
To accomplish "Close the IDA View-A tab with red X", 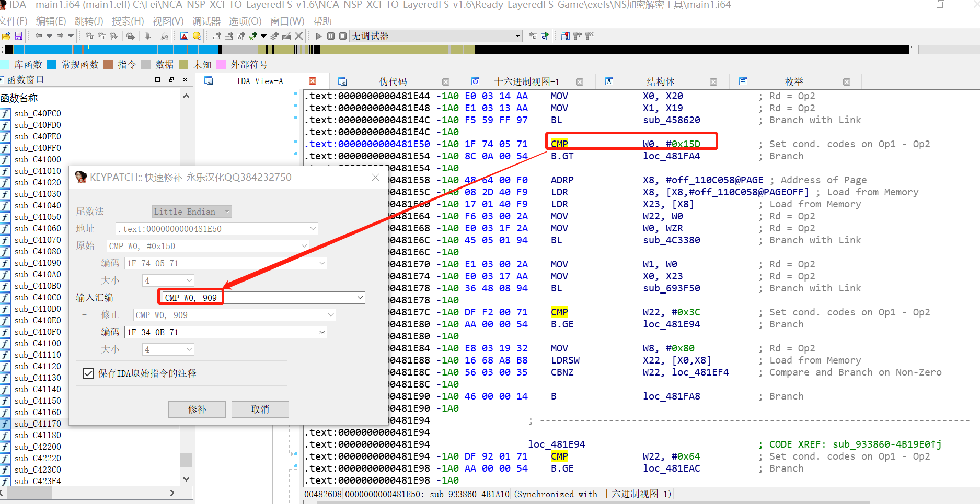I will pos(313,81).
